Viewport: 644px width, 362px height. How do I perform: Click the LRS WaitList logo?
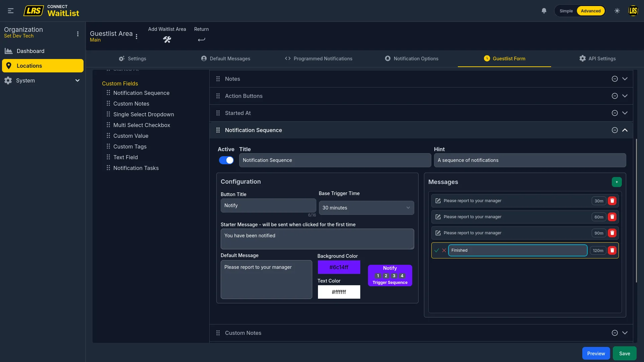tap(51, 11)
